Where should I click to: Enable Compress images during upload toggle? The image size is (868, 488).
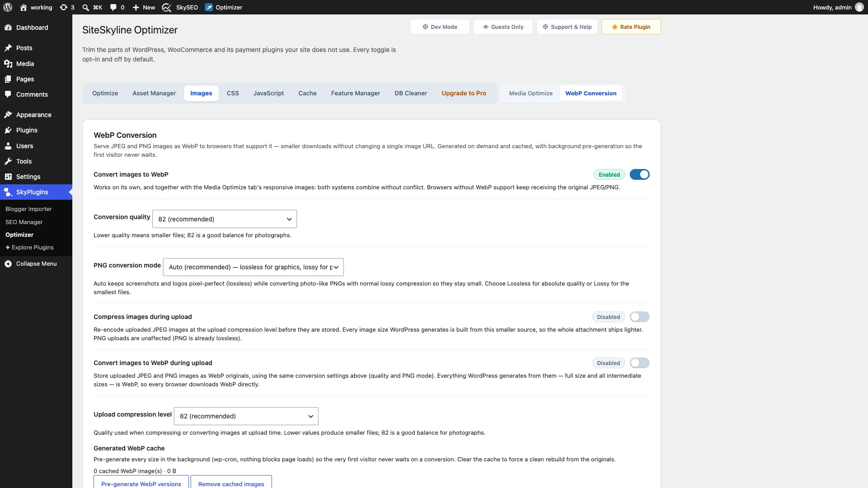639,317
